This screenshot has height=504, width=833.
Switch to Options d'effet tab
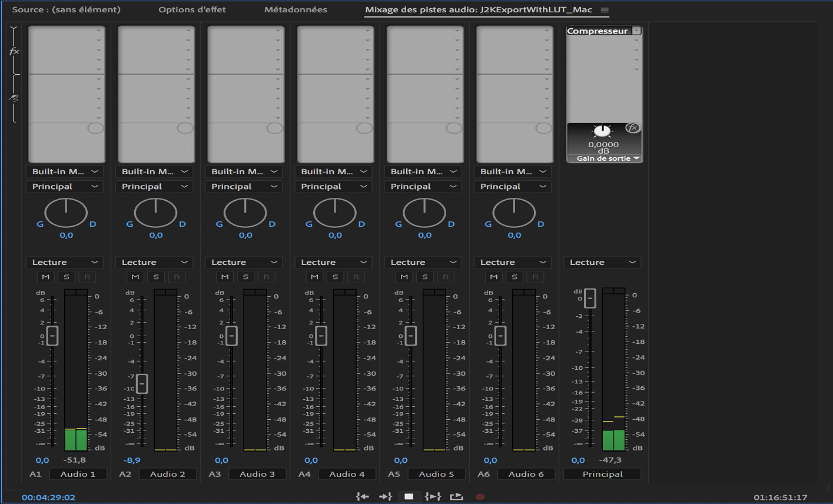coord(192,9)
